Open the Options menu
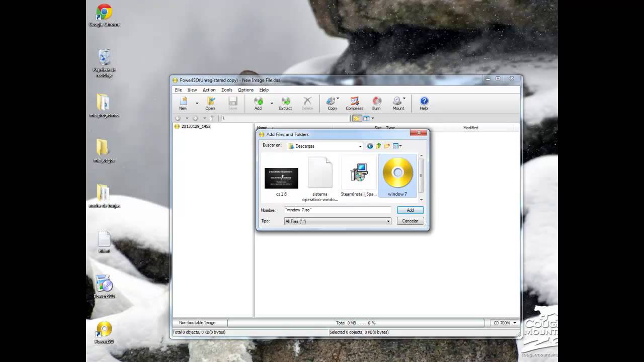 pos(246,90)
